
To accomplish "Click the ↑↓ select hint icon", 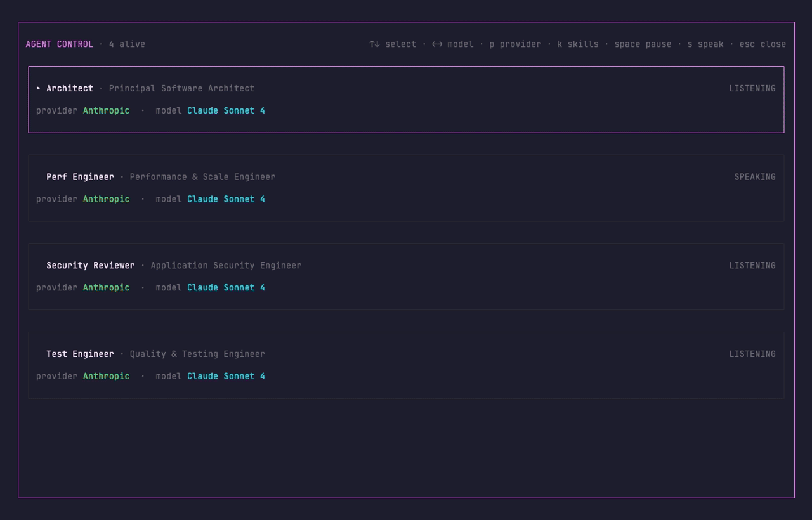I will tap(374, 44).
